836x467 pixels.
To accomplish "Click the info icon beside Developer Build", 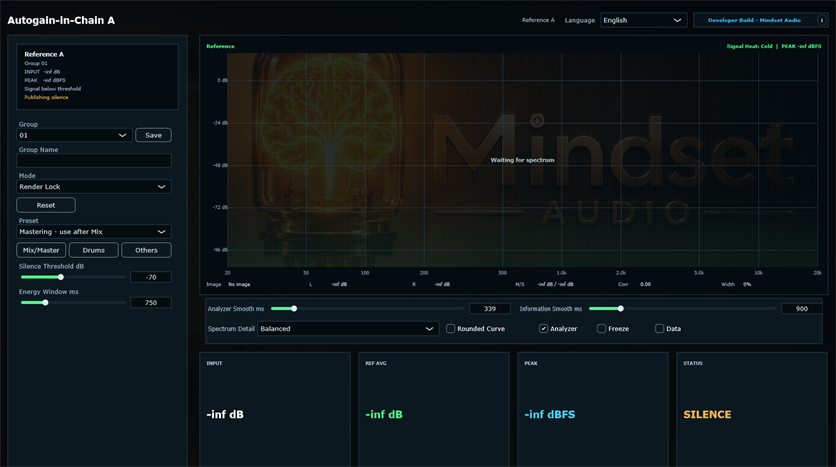I will point(821,20).
